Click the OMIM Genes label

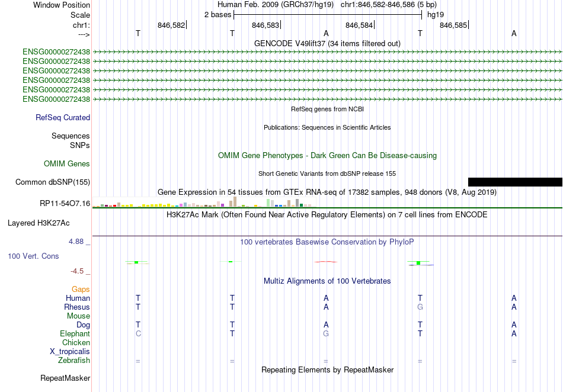click(x=67, y=164)
